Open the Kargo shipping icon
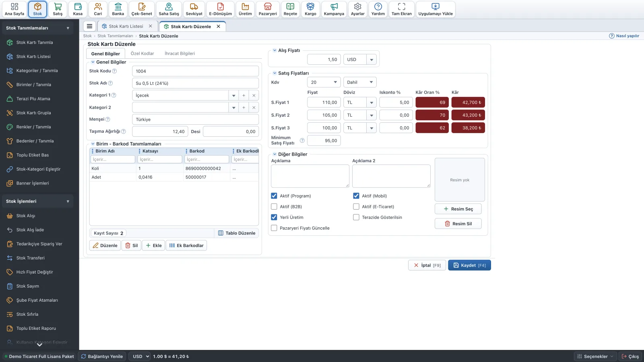Image resolution: width=644 pixels, height=362 pixels. [310, 9]
